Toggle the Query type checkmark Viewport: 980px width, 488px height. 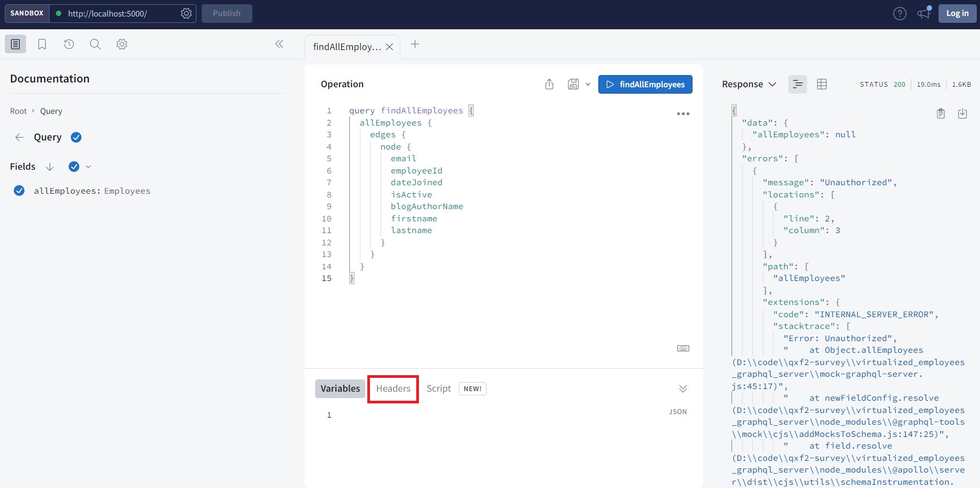tap(76, 137)
